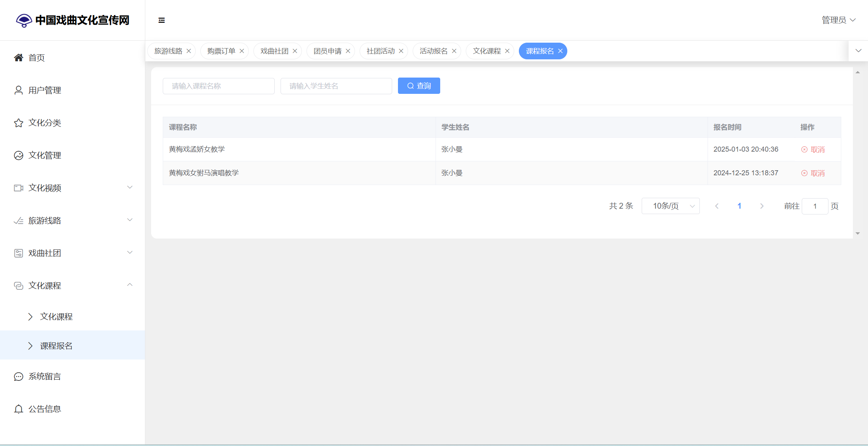This screenshot has width=868, height=446.
Task: Switch to the 活动报名 tab
Action: click(433, 51)
